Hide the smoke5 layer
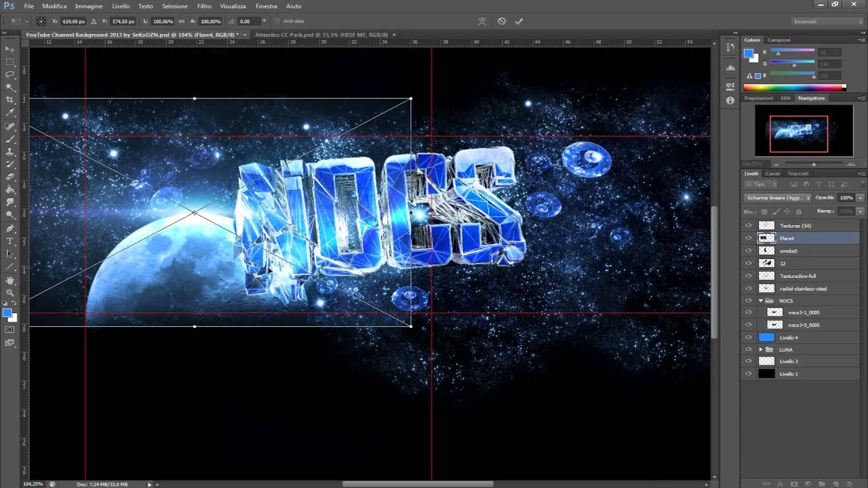The height and width of the screenshot is (488, 868). point(749,251)
